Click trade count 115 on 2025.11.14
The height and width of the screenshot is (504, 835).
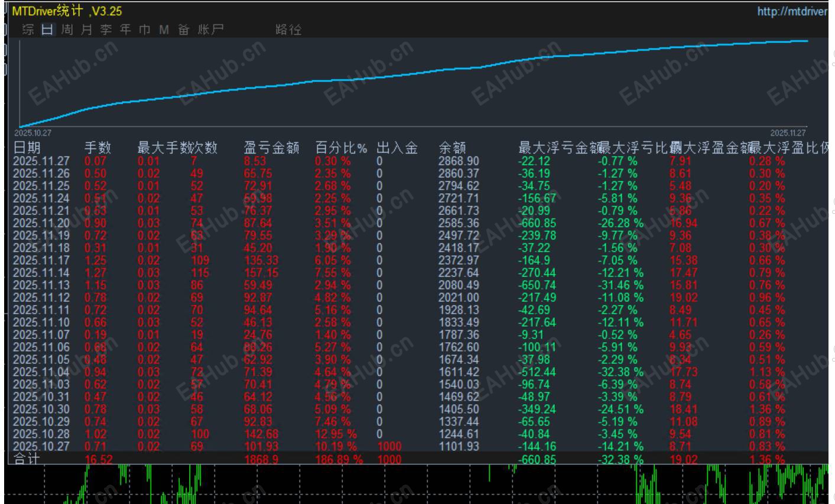(x=200, y=273)
